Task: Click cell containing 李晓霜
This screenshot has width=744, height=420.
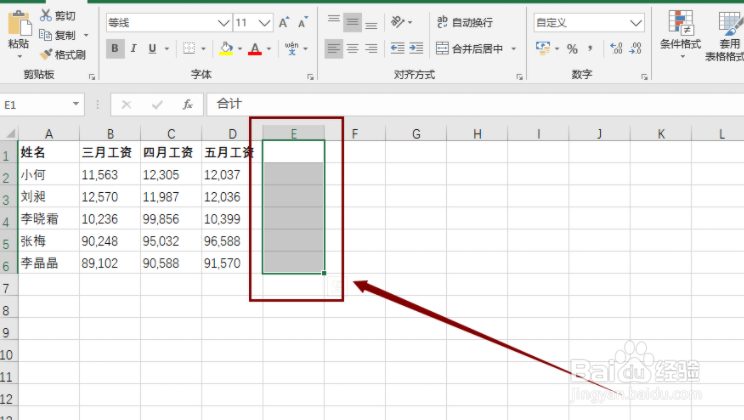Action: point(49,219)
